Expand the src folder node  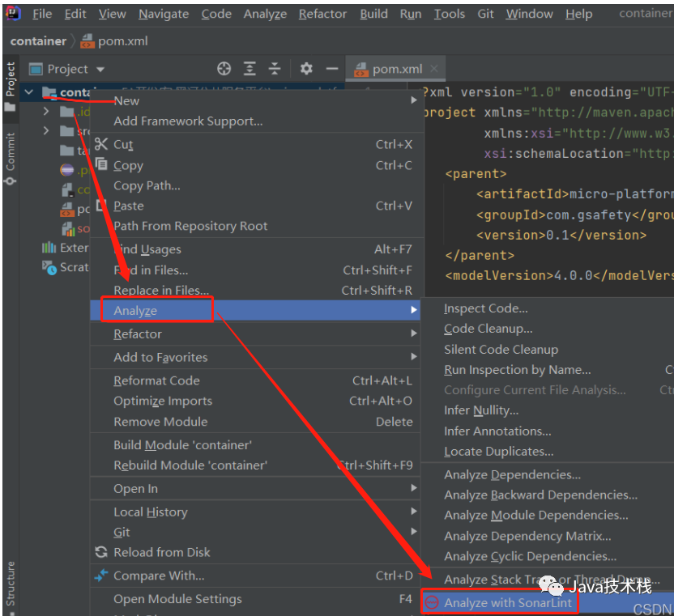coord(46,130)
